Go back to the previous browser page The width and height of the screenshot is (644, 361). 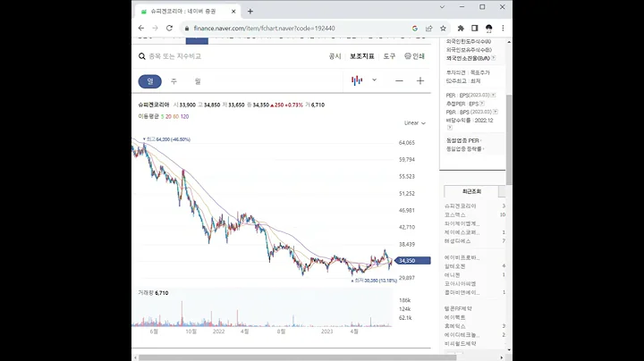141,29
